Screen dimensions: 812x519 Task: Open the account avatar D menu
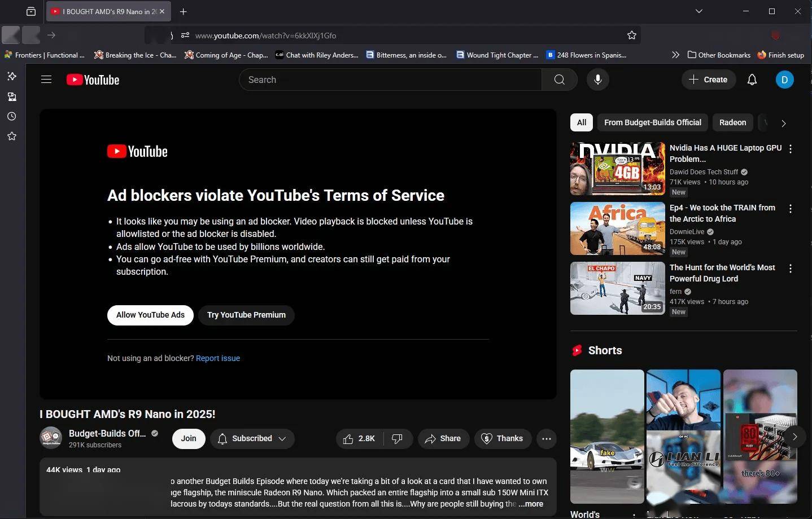click(784, 80)
